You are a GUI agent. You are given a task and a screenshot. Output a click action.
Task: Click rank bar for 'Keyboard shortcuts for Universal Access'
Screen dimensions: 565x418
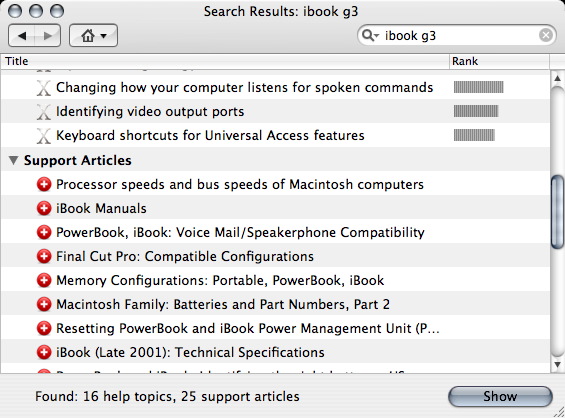(x=474, y=135)
